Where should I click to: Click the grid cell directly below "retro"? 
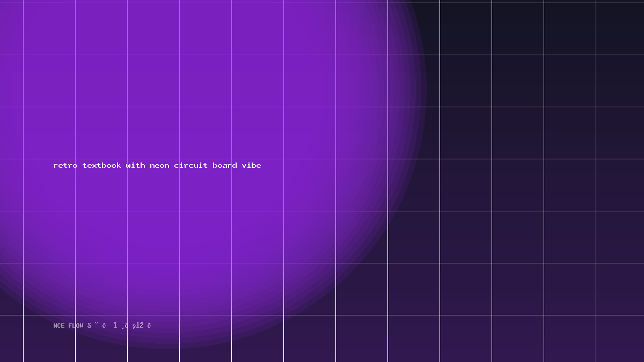[49, 237]
